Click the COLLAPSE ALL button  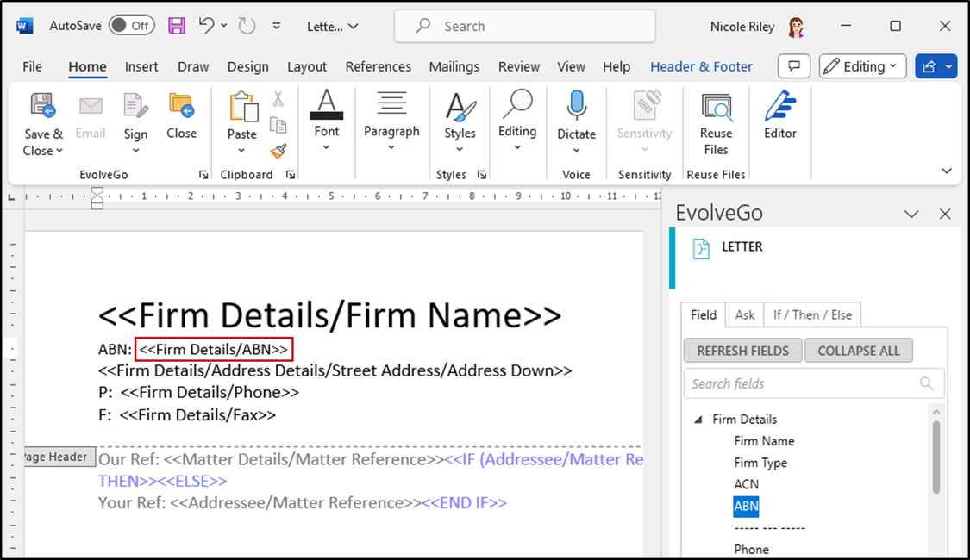click(859, 351)
